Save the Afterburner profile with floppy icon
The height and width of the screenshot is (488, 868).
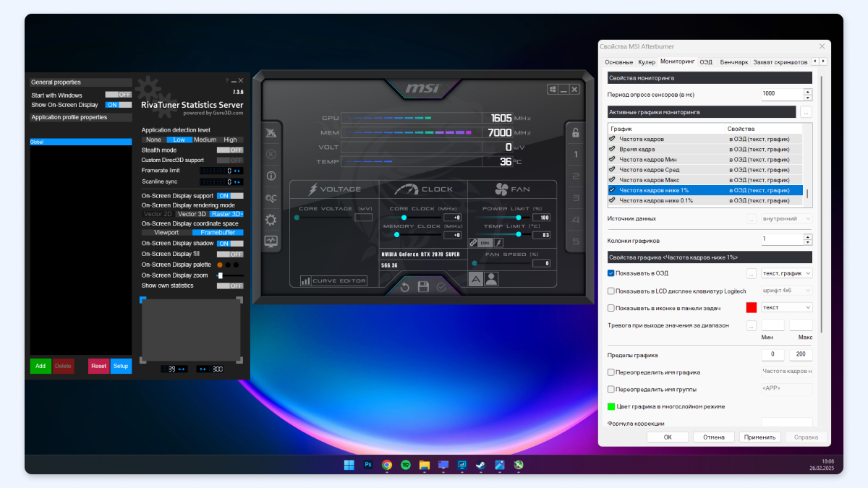423,287
